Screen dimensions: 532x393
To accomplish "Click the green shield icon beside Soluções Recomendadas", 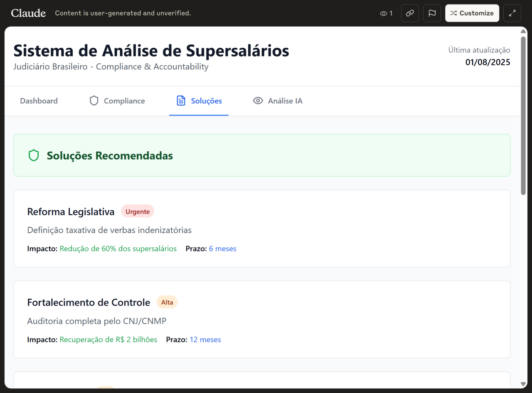I will pyautogui.click(x=34, y=156).
